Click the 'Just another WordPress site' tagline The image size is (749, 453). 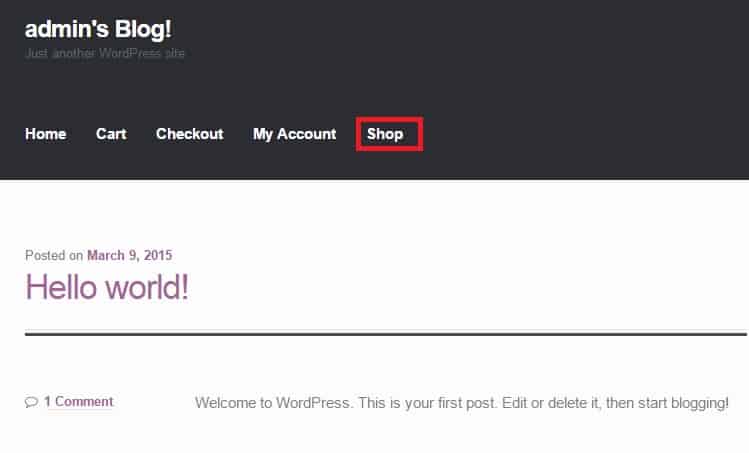pyautogui.click(x=105, y=53)
